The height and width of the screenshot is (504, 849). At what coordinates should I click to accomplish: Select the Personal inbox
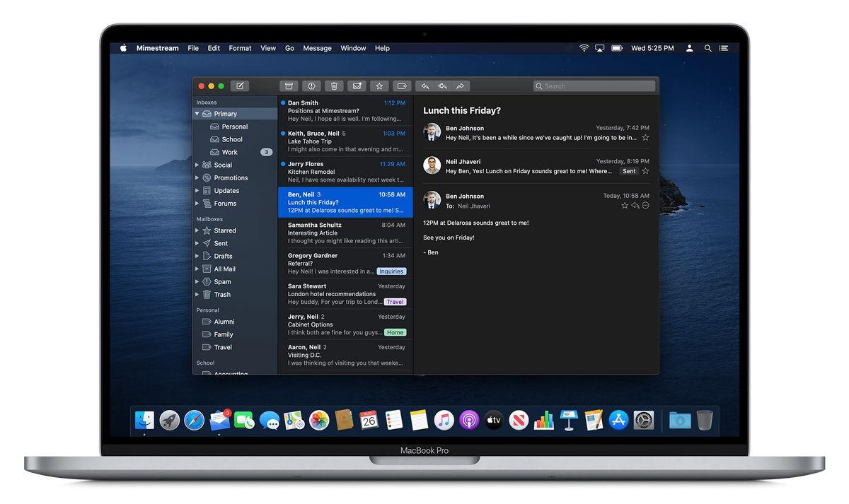235,127
